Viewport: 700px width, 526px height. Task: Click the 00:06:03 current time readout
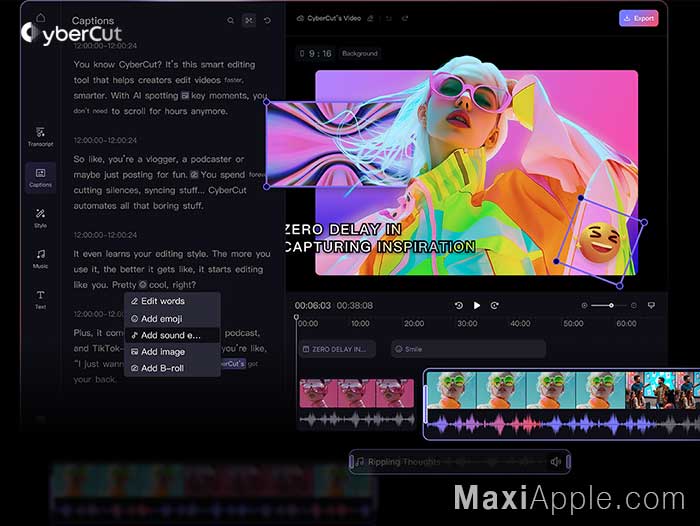[x=312, y=306]
